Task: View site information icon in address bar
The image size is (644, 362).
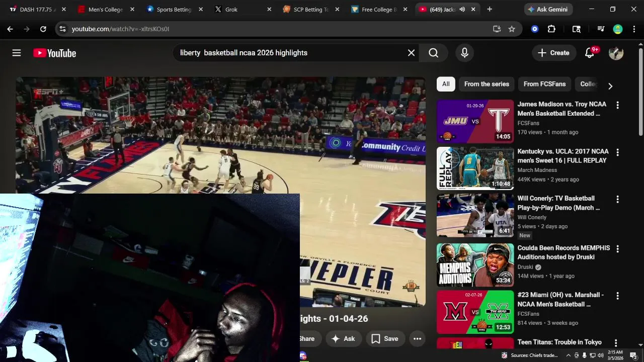Action: click(62, 29)
